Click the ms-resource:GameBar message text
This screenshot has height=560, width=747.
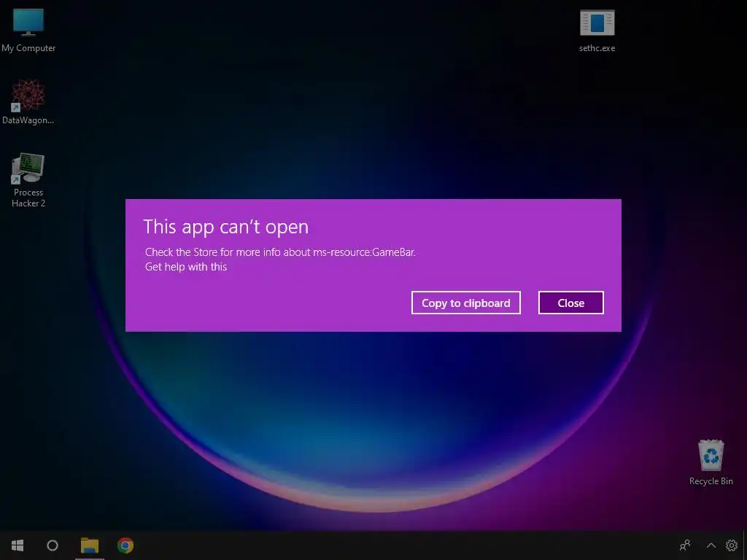click(x=280, y=252)
